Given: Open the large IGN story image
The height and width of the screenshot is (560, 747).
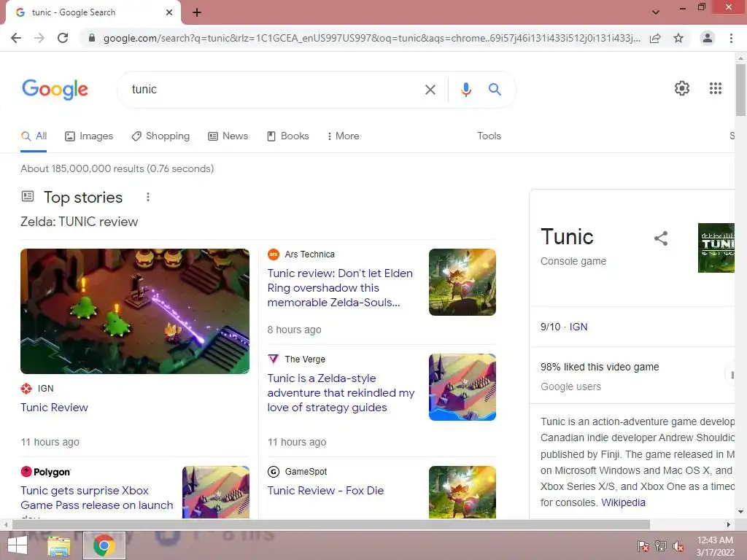Looking at the screenshot, I should (x=135, y=311).
